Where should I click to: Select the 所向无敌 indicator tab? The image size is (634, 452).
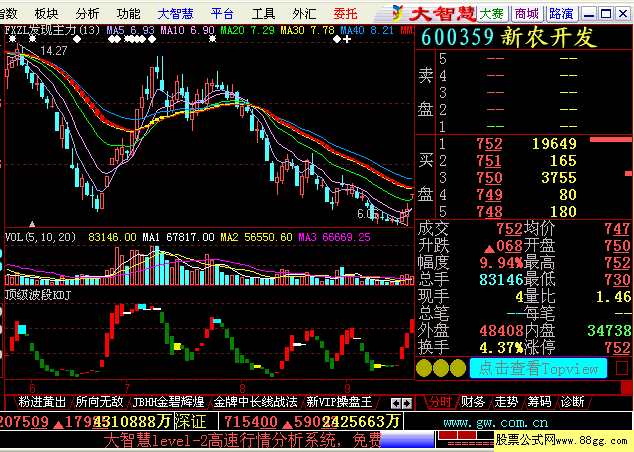[99, 402]
